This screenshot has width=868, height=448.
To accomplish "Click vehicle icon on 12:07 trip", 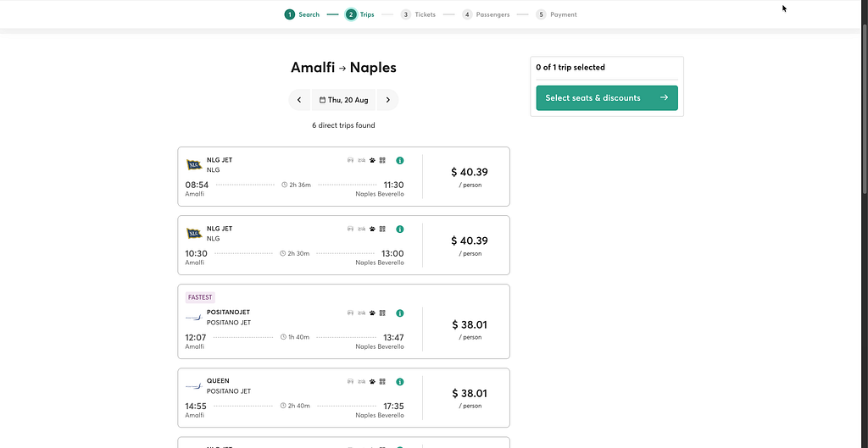I will [x=350, y=313].
